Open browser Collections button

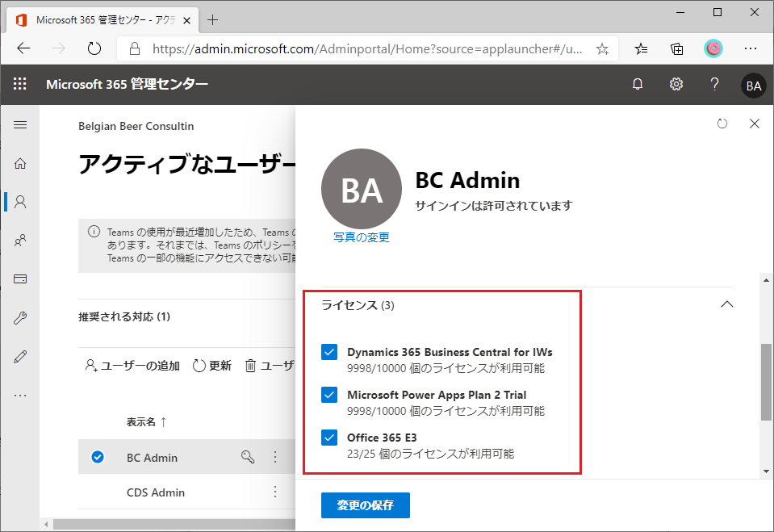[677, 48]
